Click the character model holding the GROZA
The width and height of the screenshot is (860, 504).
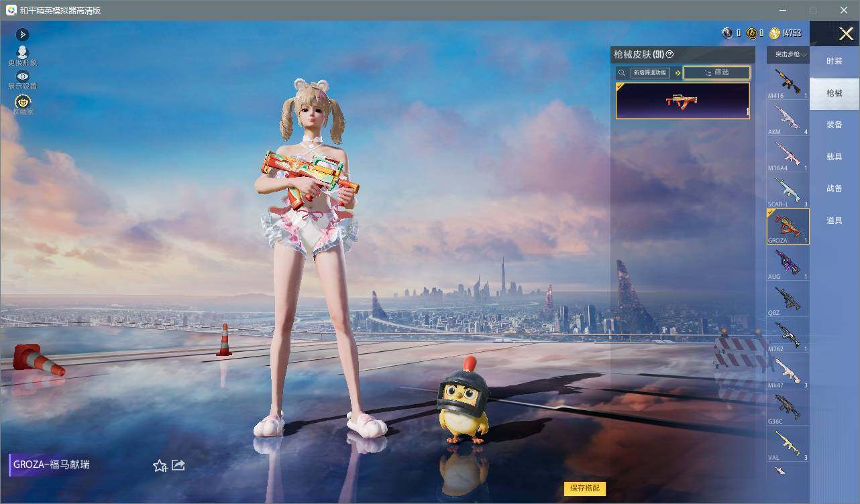pyautogui.click(x=310, y=258)
